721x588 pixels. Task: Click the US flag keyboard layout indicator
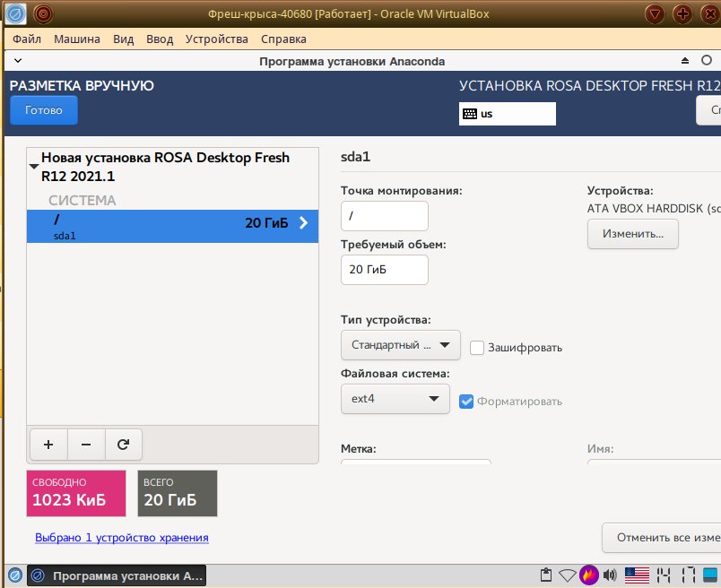click(x=636, y=575)
